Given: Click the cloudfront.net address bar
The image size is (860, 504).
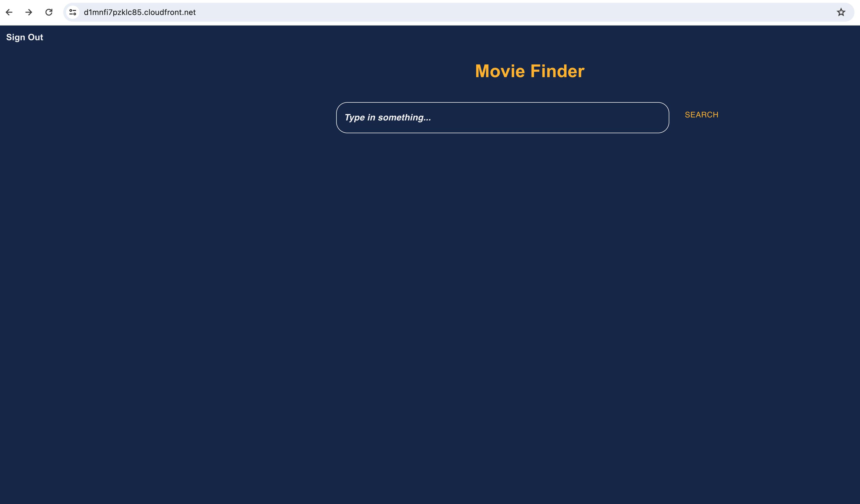Looking at the screenshot, I should tap(444, 12).
